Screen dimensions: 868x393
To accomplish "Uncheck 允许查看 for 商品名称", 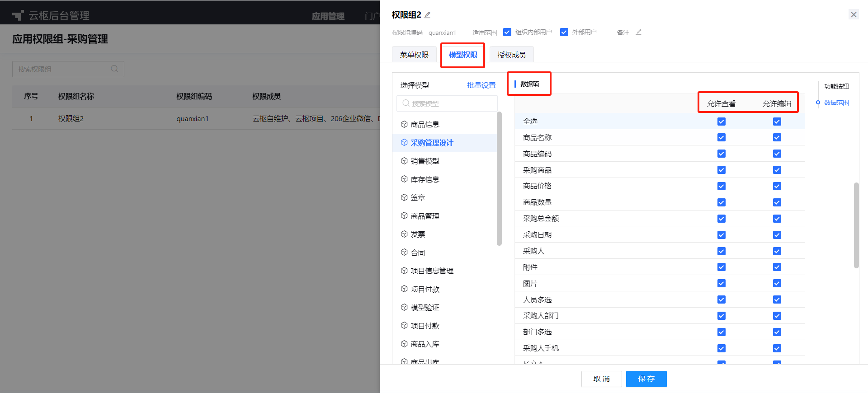I will coord(722,137).
